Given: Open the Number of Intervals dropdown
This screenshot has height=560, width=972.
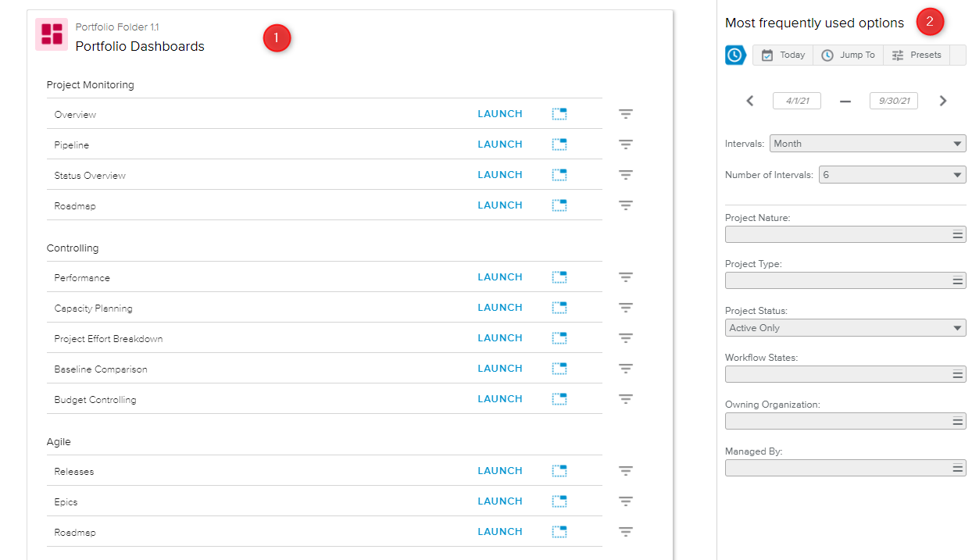Looking at the screenshot, I should pos(892,175).
